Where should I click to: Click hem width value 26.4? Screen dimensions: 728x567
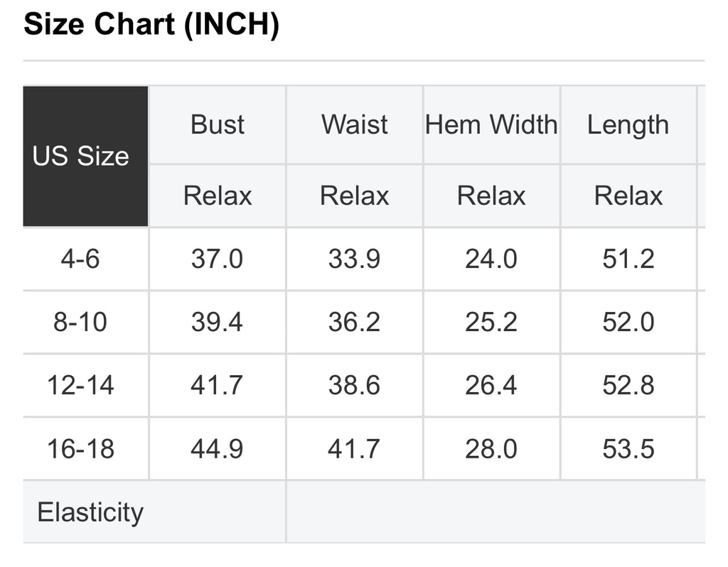(x=491, y=385)
